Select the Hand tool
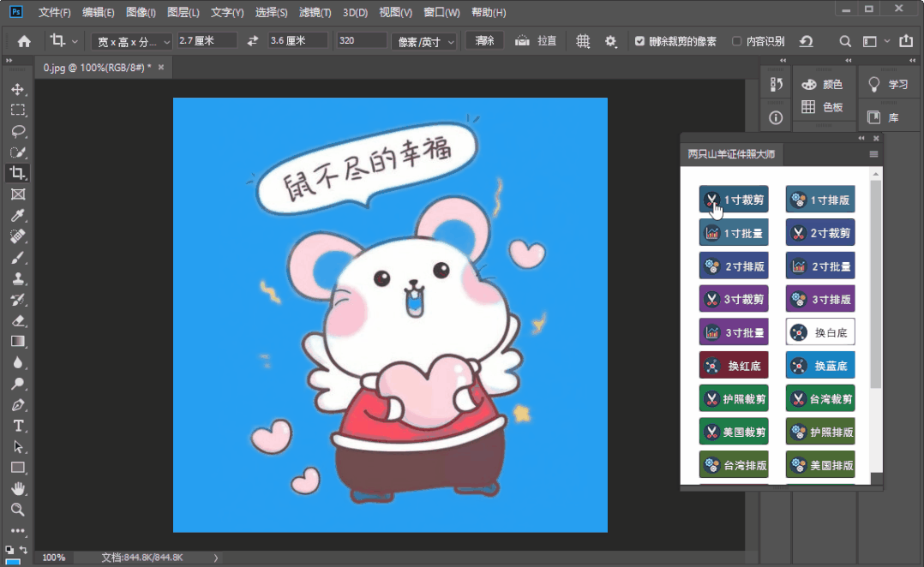The width and height of the screenshot is (924, 567). click(x=18, y=489)
